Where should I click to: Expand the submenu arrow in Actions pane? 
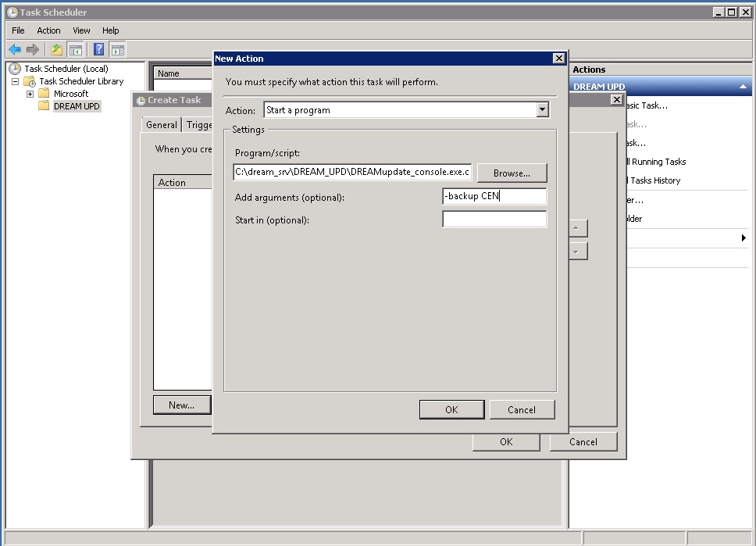pos(743,237)
